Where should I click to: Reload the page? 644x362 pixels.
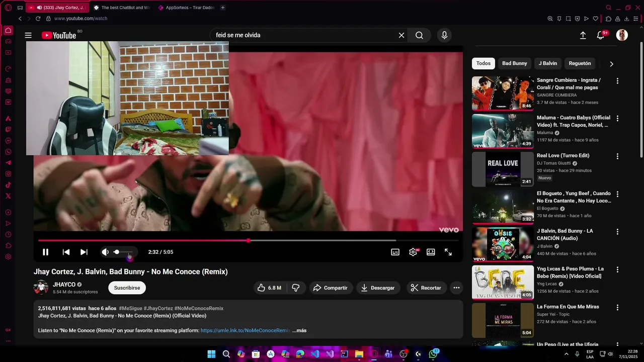38,19
